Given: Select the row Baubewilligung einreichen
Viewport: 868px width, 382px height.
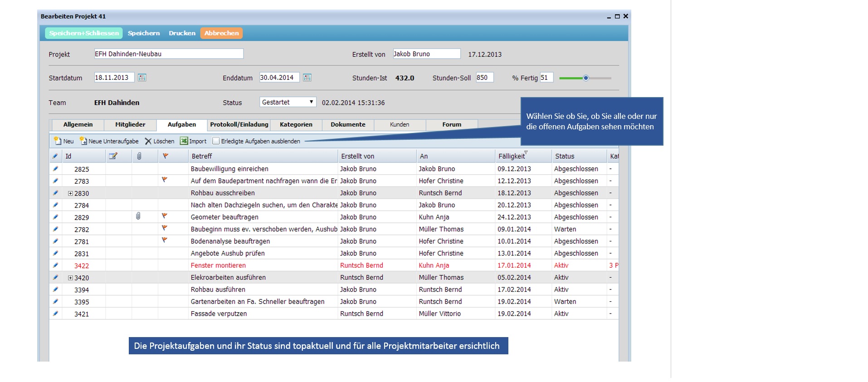Looking at the screenshot, I should [334, 169].
